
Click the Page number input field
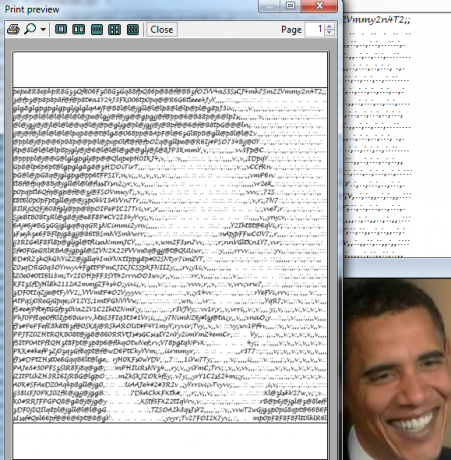coord(314,29)
